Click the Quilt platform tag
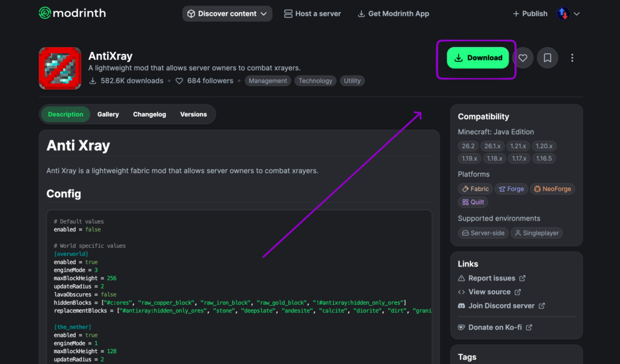Screen dimensions: 620x364 pyautogui.click(x=473, y=202)
